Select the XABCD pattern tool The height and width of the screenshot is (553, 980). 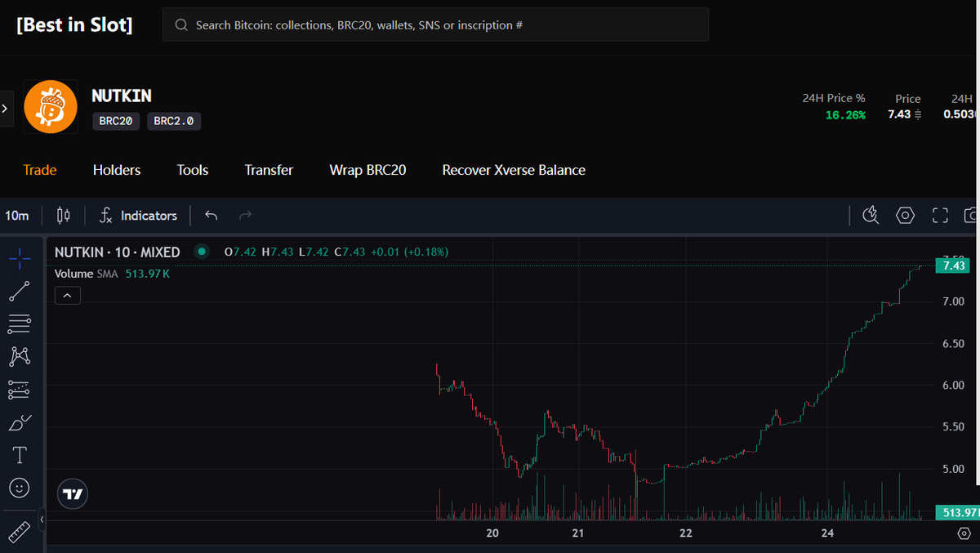click(20, 356)
